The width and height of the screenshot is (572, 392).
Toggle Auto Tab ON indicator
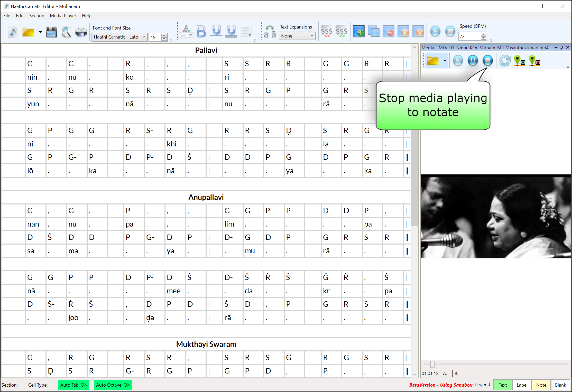[74, 385]
